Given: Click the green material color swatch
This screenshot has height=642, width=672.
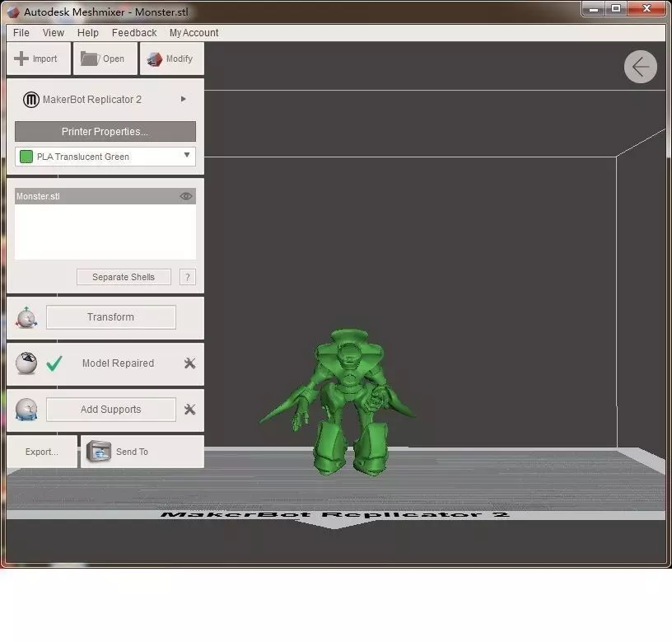Looking at the screenshot, I should (26, 157).
